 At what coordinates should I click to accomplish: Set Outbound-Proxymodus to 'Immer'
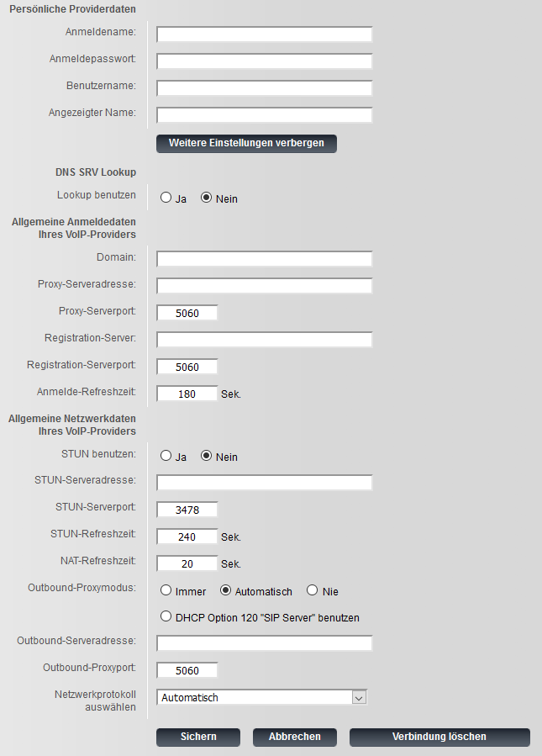tap(166, 591)
